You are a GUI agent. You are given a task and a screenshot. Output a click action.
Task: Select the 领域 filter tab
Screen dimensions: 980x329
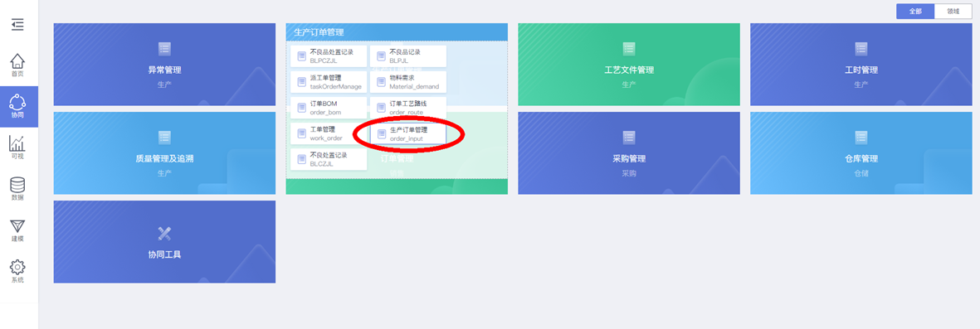coord(953,12)
